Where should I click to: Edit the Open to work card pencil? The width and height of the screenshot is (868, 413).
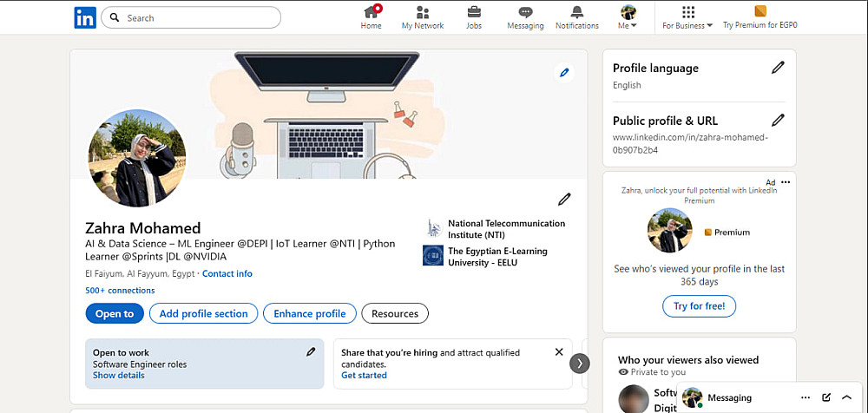pos(311,351)
